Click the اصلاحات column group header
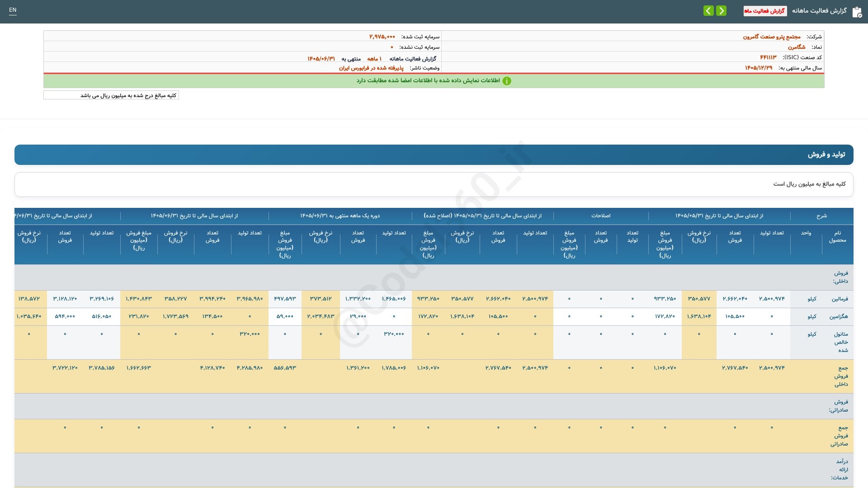 point(601,216)
